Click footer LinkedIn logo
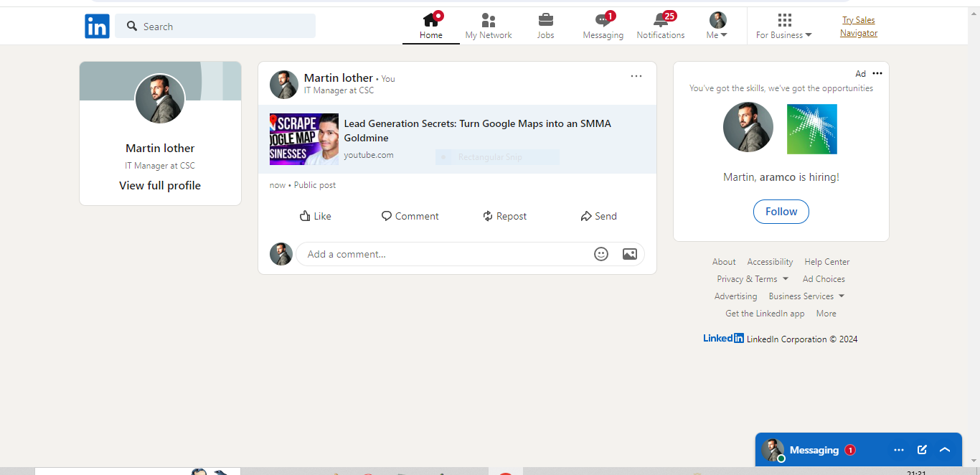The height and width of the screenshot is (475, 980). [723, 338]
